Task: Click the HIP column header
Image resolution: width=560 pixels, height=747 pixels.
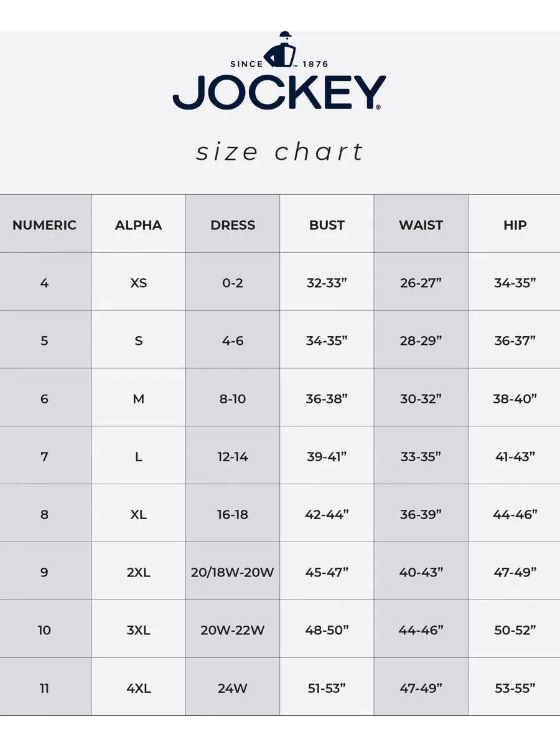Action: tap(515, 225)
